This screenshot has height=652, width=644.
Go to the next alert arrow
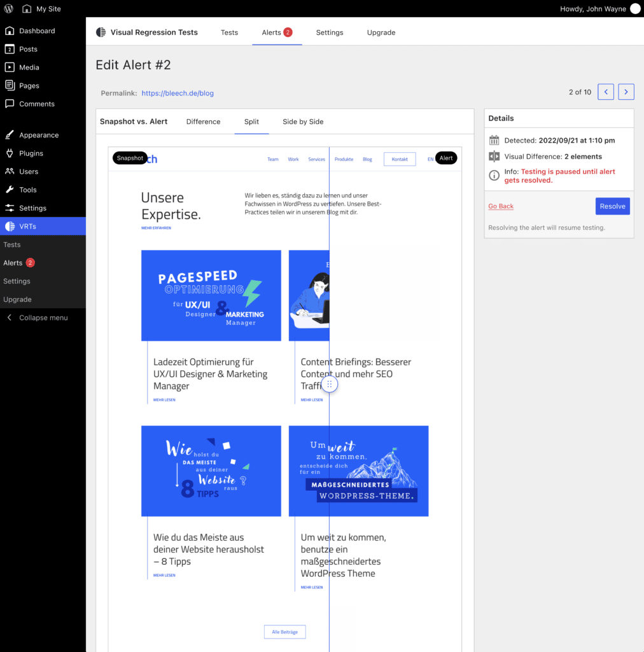(x=626, y=92)
